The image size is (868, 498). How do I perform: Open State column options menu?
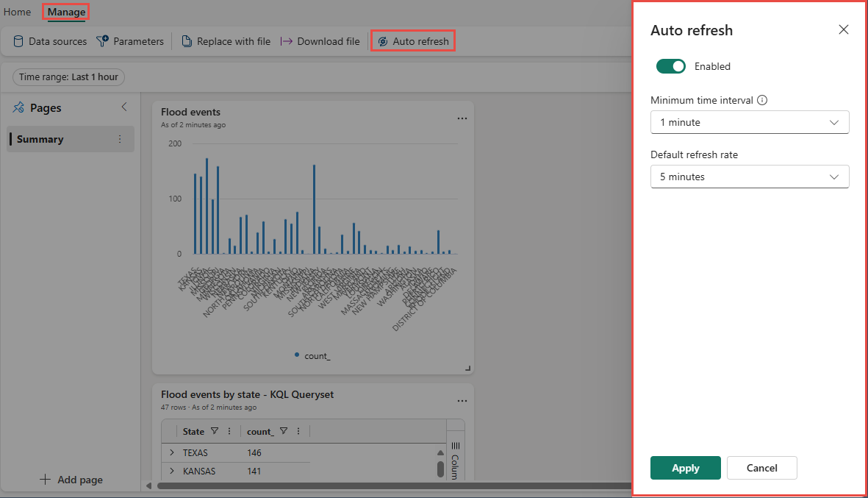coord(229,431)
